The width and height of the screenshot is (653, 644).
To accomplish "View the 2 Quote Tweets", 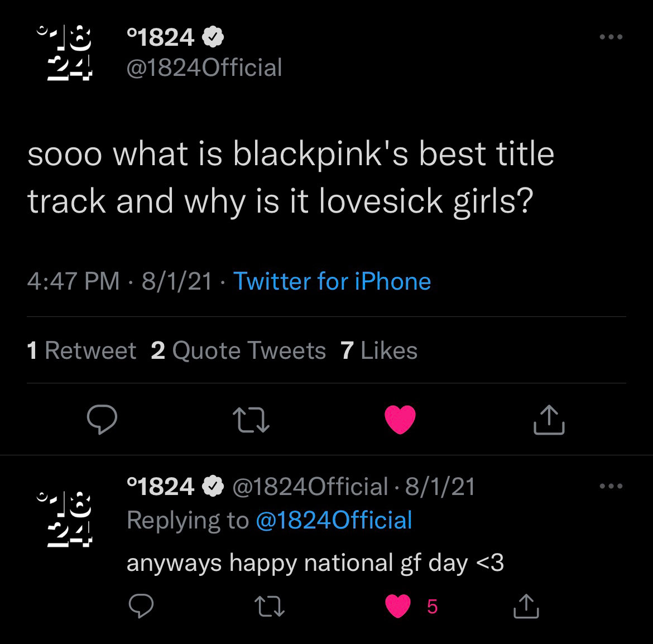I will click(x=238, y=350).
